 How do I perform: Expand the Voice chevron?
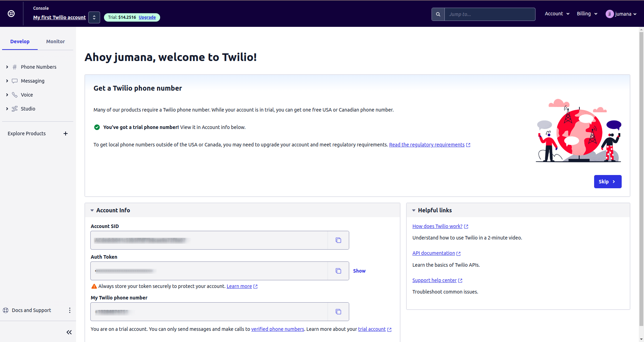tap(7, 95)
